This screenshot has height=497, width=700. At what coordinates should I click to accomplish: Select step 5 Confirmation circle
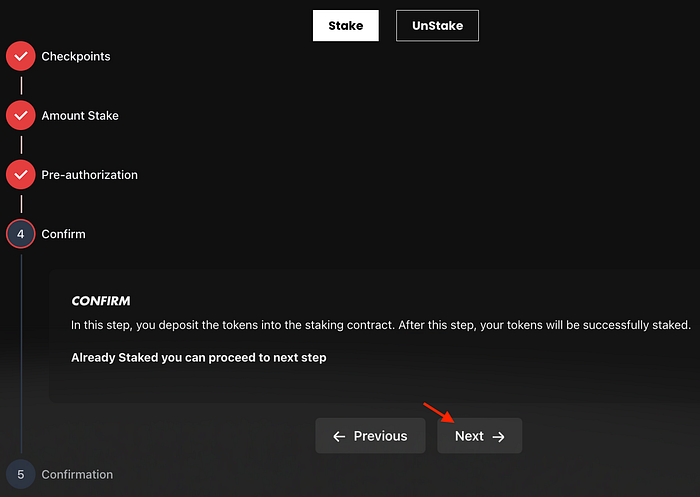tap(21, 474)
